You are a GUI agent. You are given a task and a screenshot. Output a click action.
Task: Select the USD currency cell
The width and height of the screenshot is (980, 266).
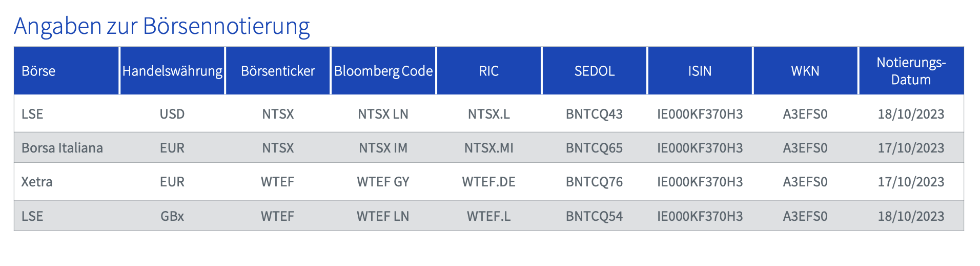pyautogui.click(x=172, y=114)
